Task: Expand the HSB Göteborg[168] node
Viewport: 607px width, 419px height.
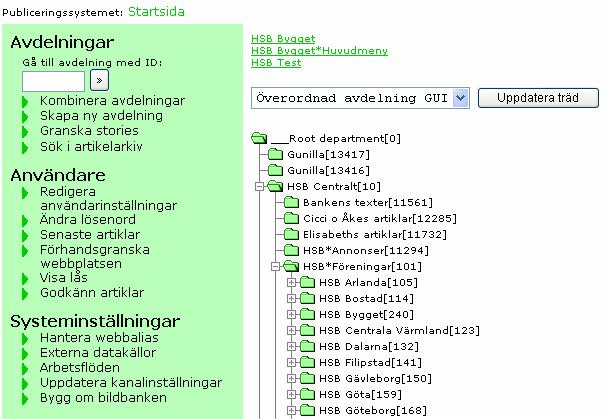Action: tap(291, 410)
